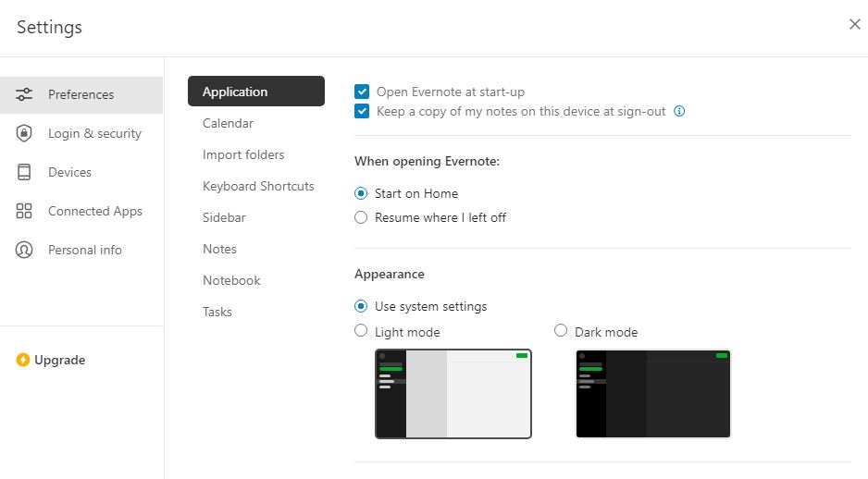Close the Settings dialog
Image resolution: width=868 pixels, height=479 pixels.
point(855,24)
